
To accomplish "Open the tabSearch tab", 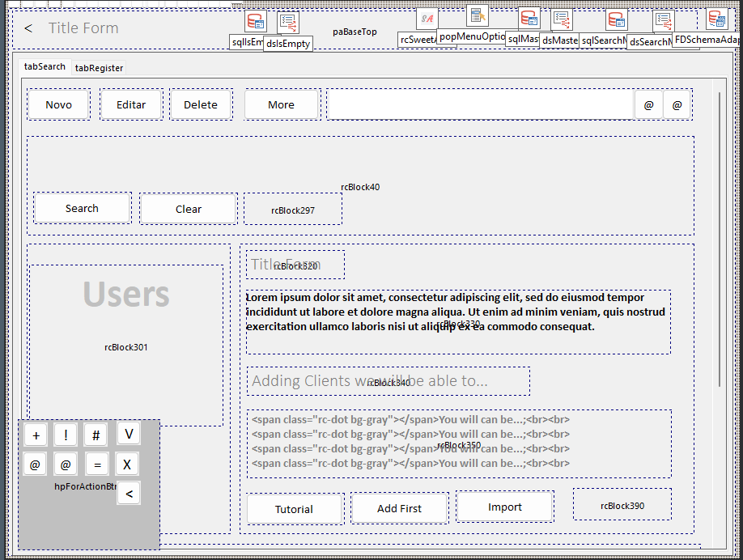I will pyautogui.click(x=45, y=66).
